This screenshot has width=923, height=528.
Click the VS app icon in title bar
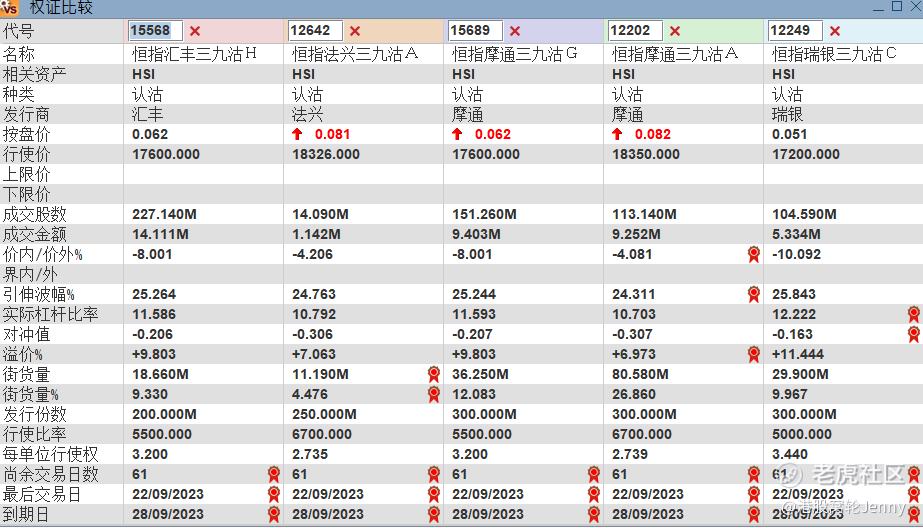[x=9, y=8]
